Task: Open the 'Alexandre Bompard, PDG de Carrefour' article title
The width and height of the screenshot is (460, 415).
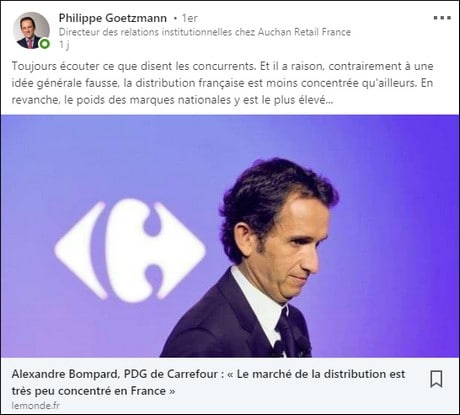Action: 208,374
